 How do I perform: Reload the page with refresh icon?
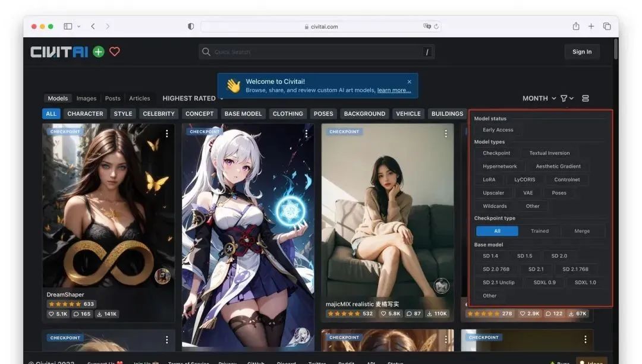click(x=436, y=26)
